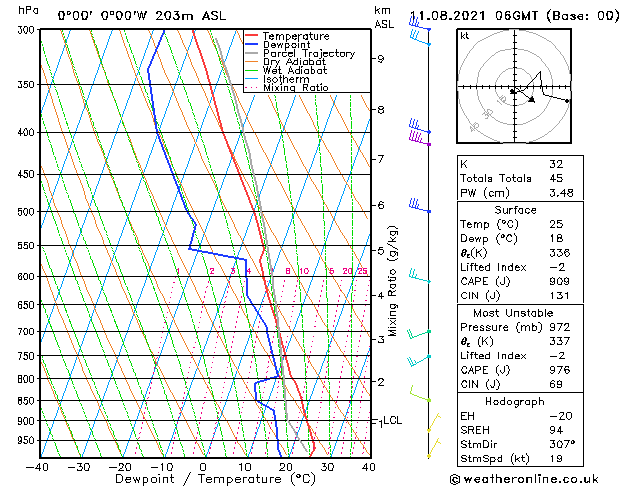Click the Surface section heading
This screenshot has height=486, width=629.
click(515, 210)
